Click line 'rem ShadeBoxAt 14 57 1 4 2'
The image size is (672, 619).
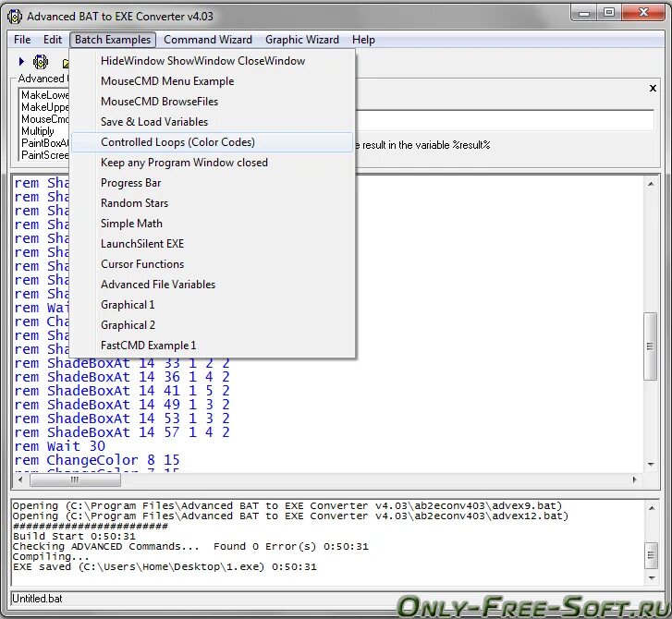coord(122,432)
